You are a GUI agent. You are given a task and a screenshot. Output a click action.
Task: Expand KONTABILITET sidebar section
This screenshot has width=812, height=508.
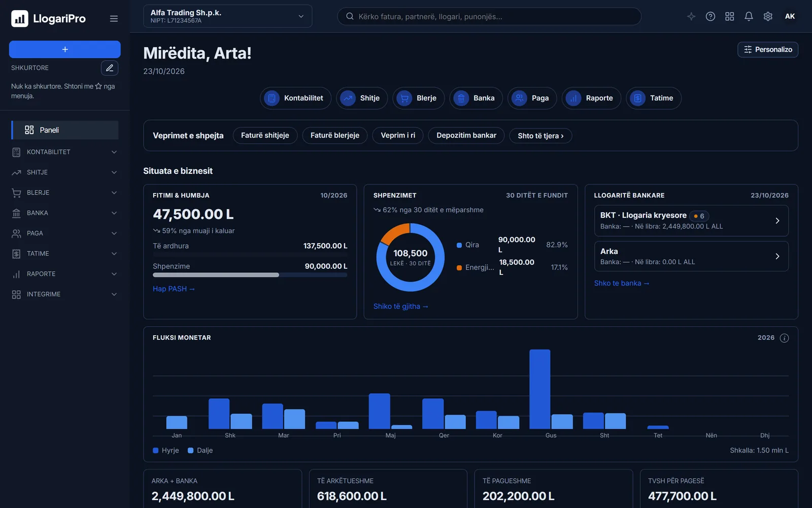(65, 152)
